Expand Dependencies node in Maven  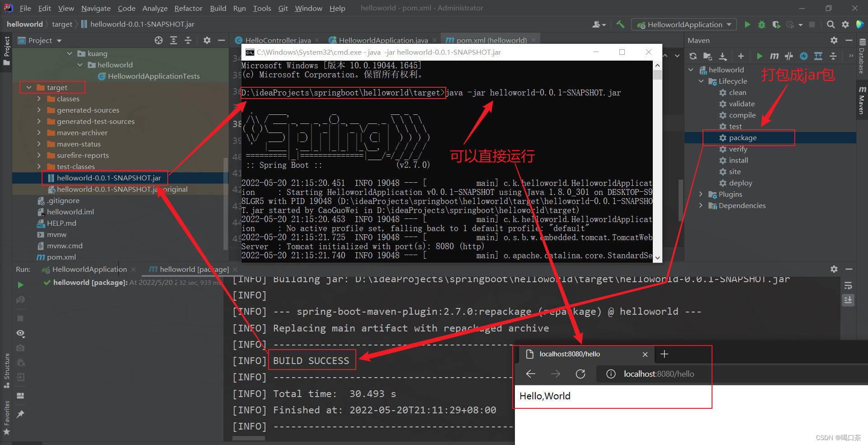click(701, 205)
